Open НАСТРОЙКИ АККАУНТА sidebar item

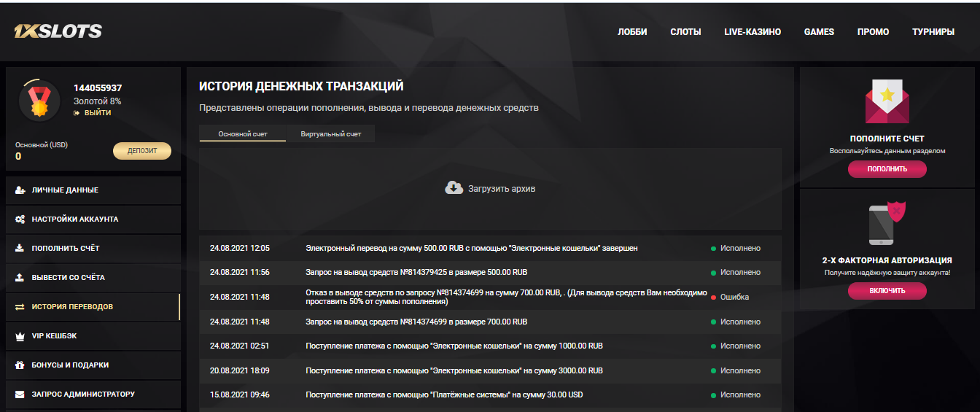click(x=93, y=219)
